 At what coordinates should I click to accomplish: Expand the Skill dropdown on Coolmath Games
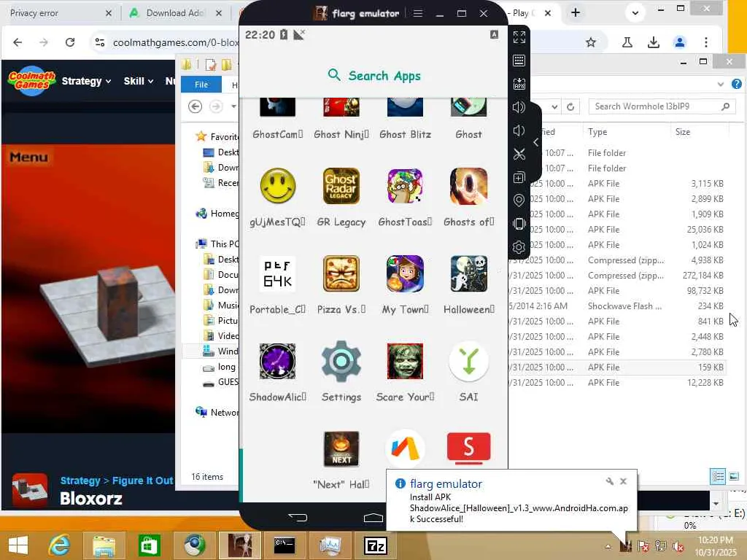click(138, 81)
